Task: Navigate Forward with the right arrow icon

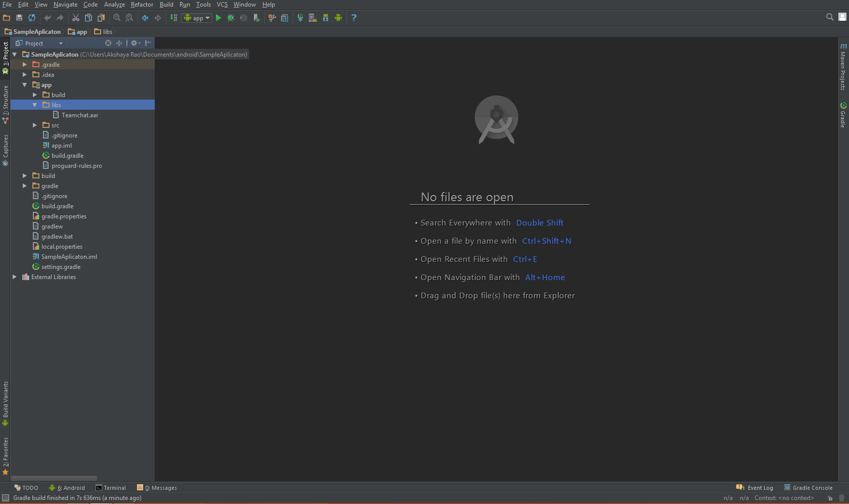Action: tap(158, 18)
